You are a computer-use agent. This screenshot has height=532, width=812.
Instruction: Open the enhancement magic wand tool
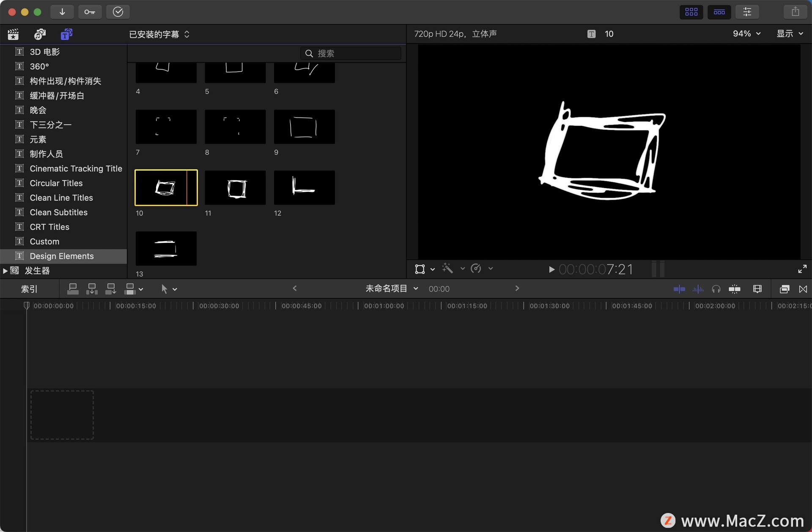447,269
